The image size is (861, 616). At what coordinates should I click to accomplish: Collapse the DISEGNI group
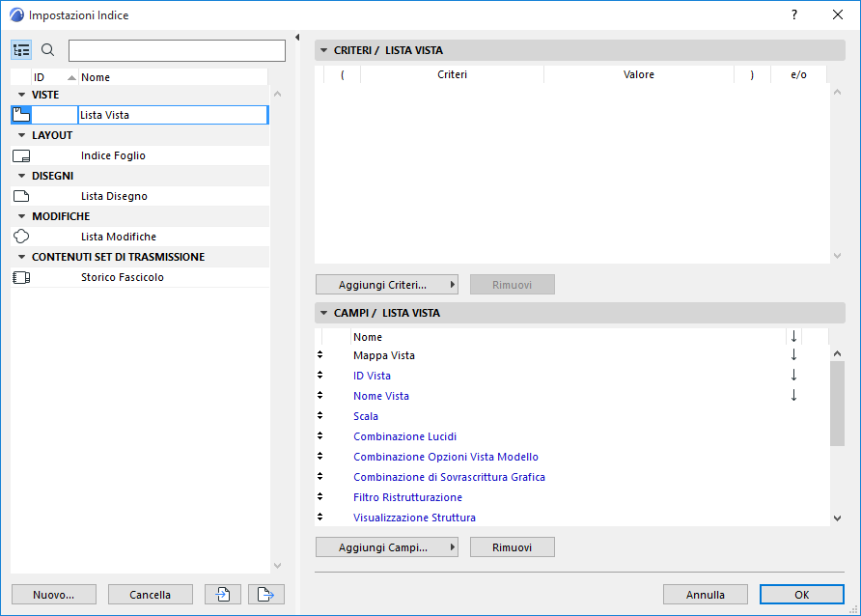(22, 177)
